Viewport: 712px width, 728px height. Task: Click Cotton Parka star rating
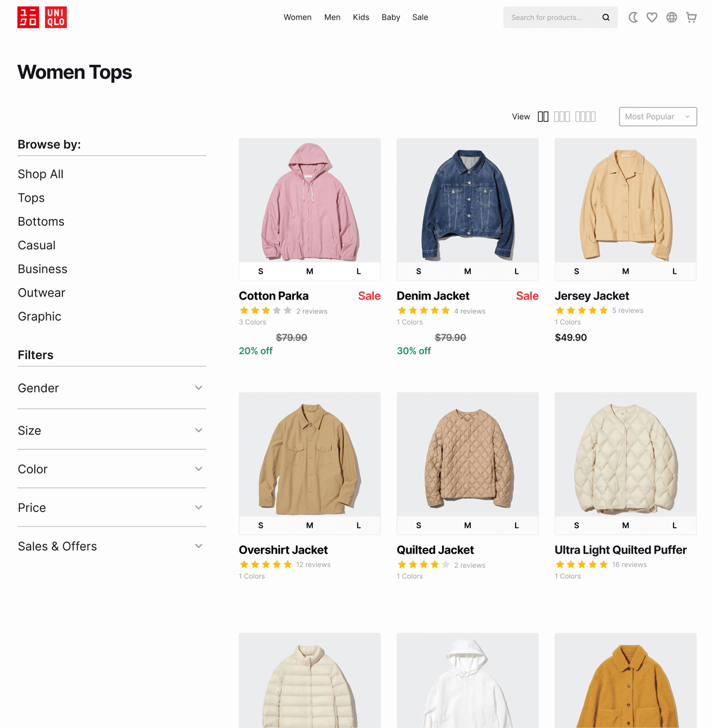pos(265,311)
